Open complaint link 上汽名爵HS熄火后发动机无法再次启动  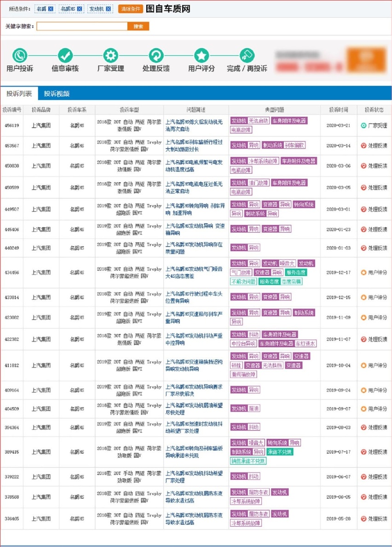tap(194, 126)
